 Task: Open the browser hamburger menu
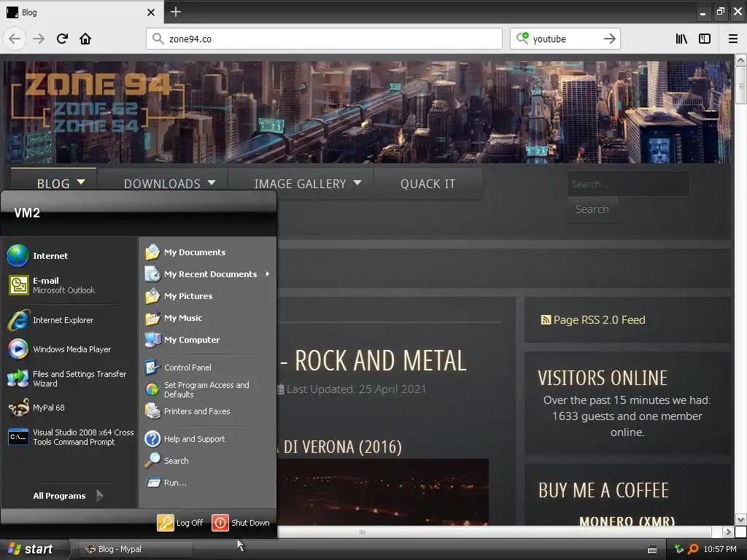(x=732, y=39)
